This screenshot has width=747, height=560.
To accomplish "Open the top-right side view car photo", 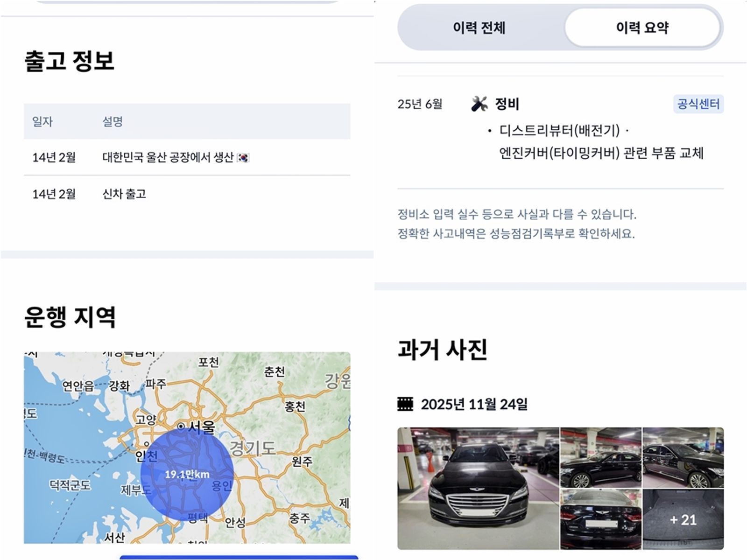I will (x=683, y=457).
